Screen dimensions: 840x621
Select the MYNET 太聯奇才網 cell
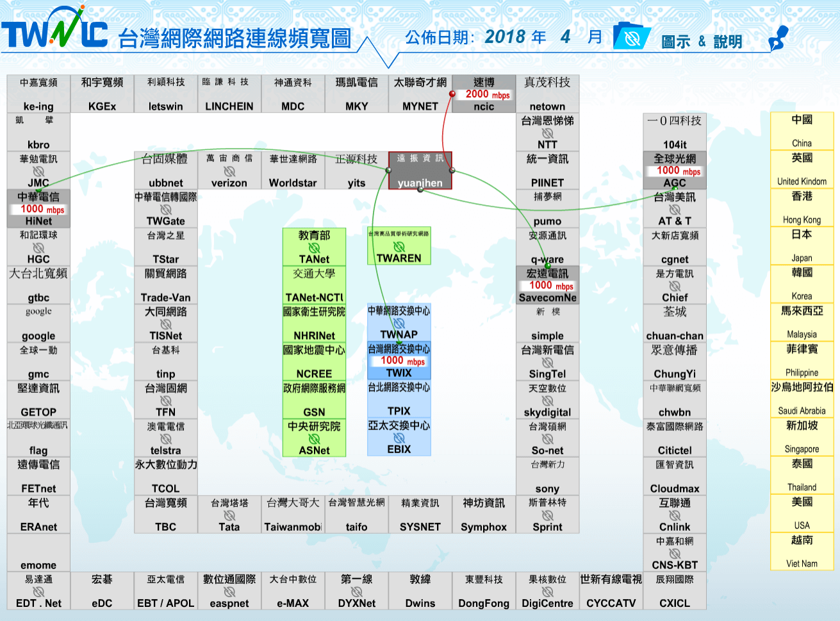[x=420, y=94]
